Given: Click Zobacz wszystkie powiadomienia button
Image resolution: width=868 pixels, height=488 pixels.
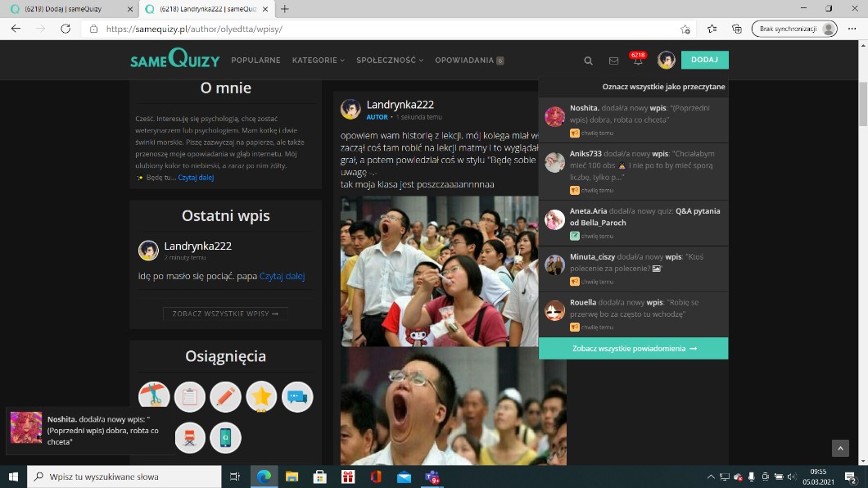Looking at the screenshot, I should point(634,348).
